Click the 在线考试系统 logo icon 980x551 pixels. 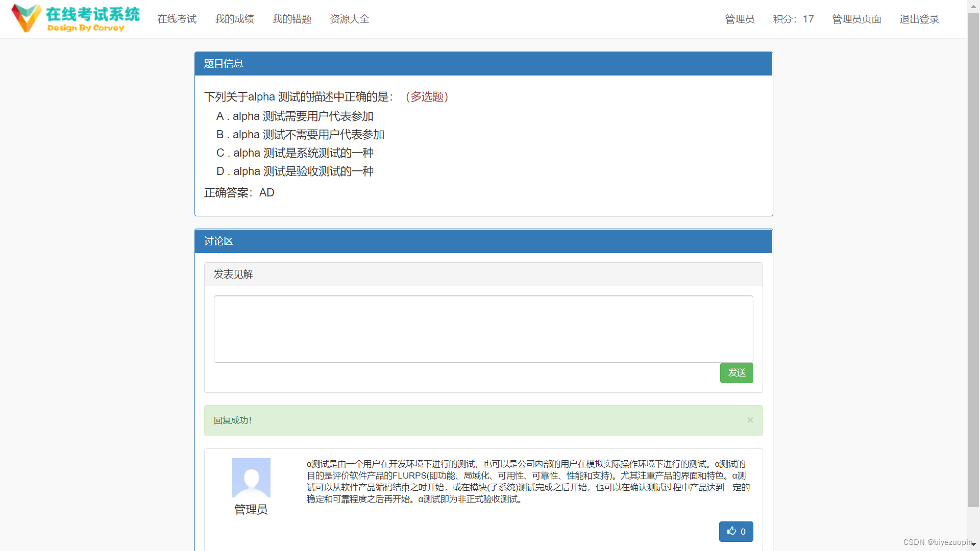pos(27,17)
